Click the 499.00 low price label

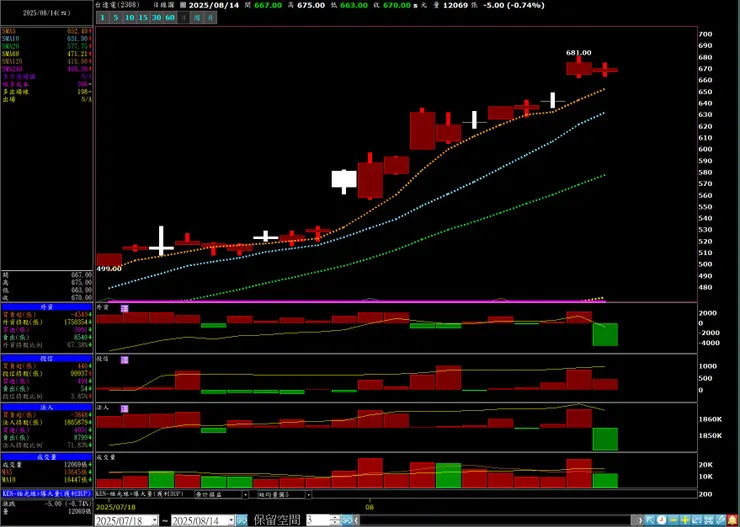pyautogui.click(x=109, y=269)
